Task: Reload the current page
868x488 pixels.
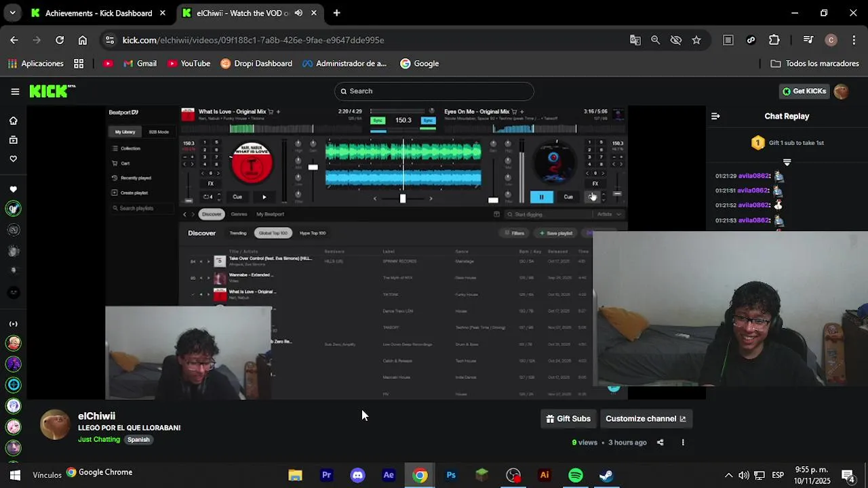Action: click(60, 40)
